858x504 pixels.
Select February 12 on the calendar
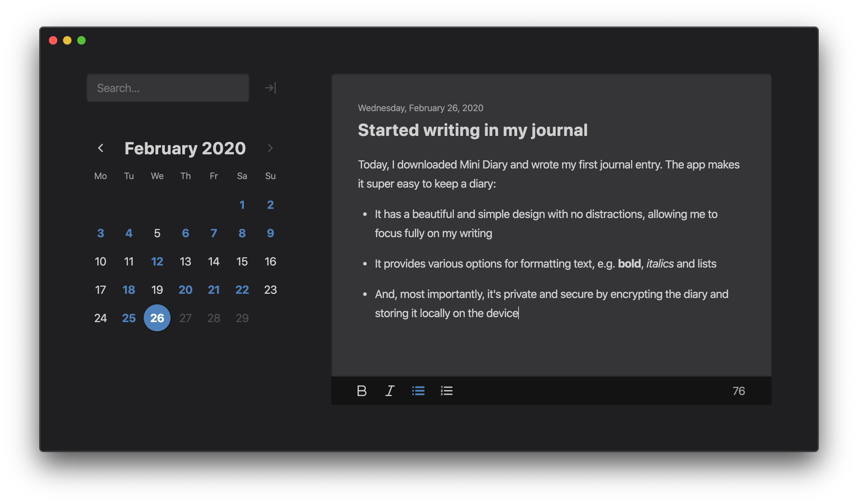[156, 261]
